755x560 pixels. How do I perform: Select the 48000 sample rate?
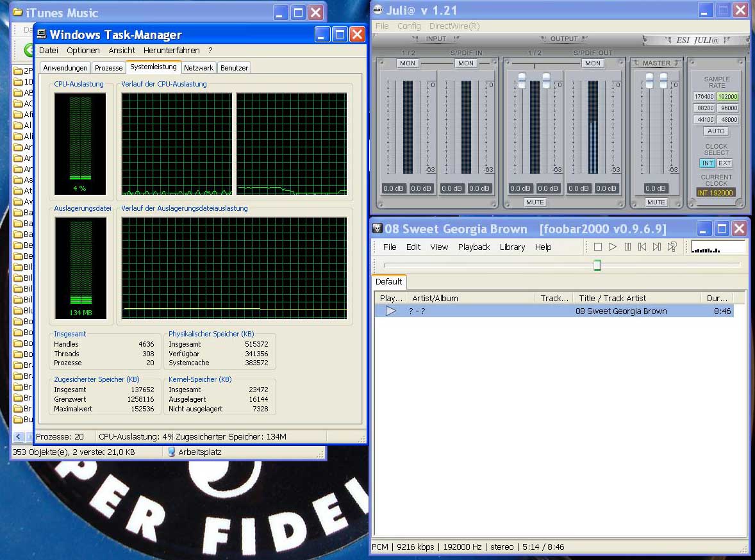coord(728,119)
